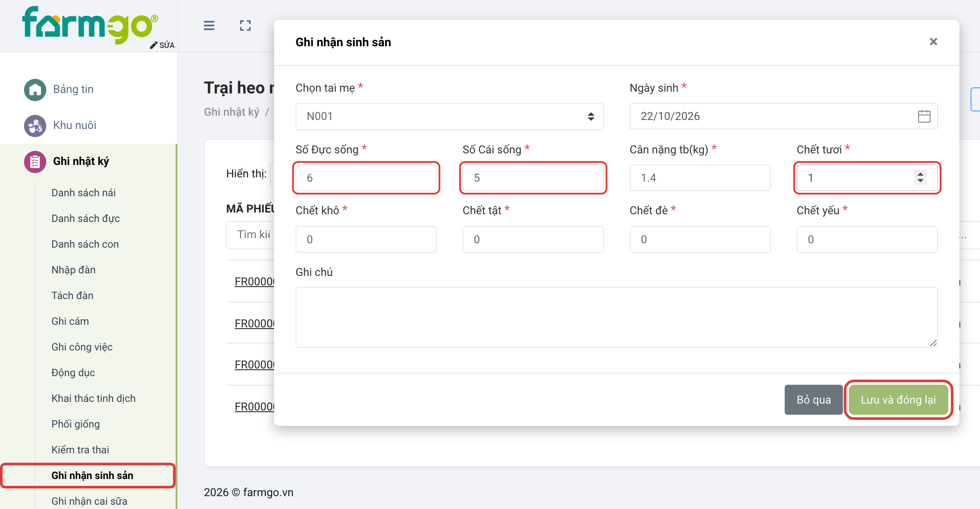980x509 pixels.
Task: Open Danh sách đực menu item
Action: 86,219
